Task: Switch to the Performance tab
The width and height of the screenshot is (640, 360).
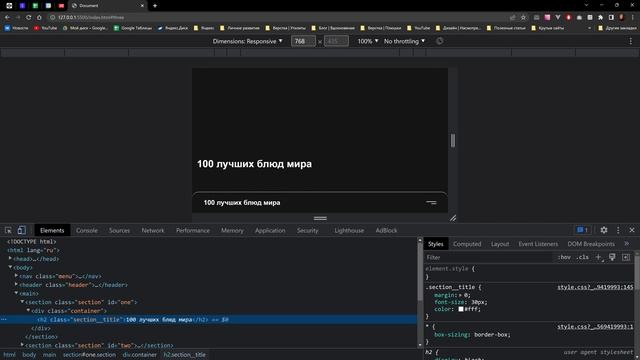Action: point(193,230)
